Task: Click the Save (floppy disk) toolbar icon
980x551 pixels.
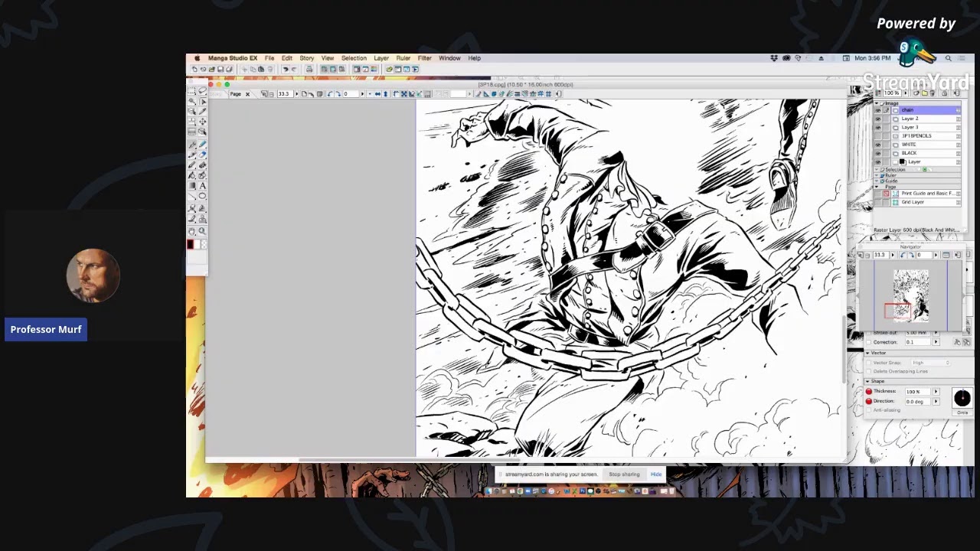Action: click(x=220, y=69)
